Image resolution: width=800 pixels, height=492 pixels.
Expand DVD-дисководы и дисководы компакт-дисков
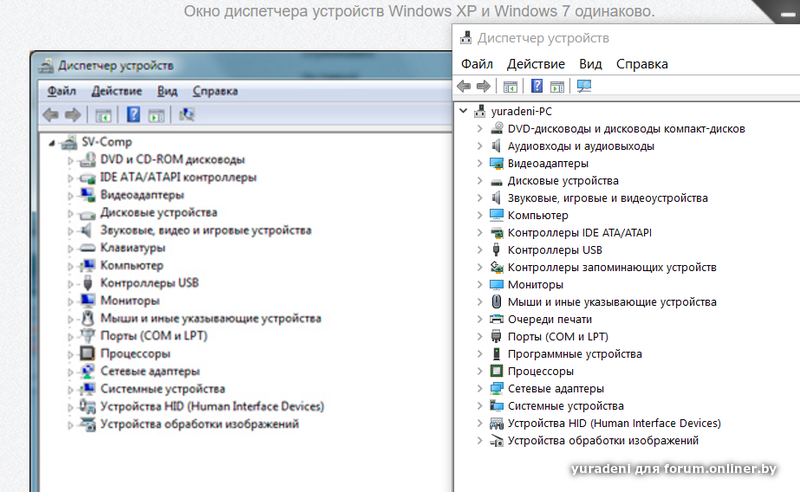point(480,129)
